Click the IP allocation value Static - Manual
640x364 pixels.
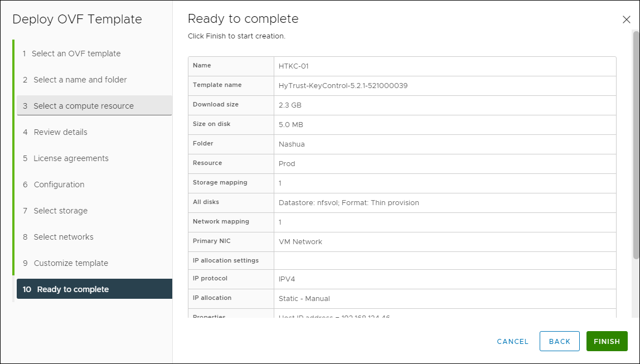point(304,299)
